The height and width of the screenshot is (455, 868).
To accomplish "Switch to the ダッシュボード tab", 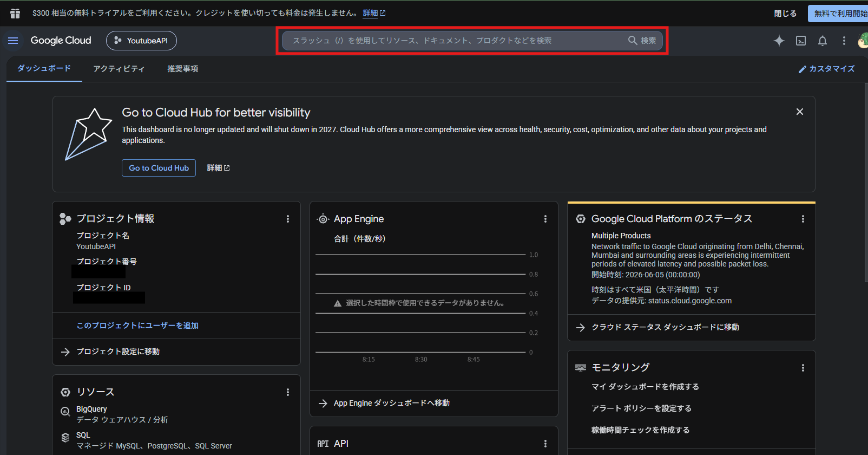I will tap(44, 69).
